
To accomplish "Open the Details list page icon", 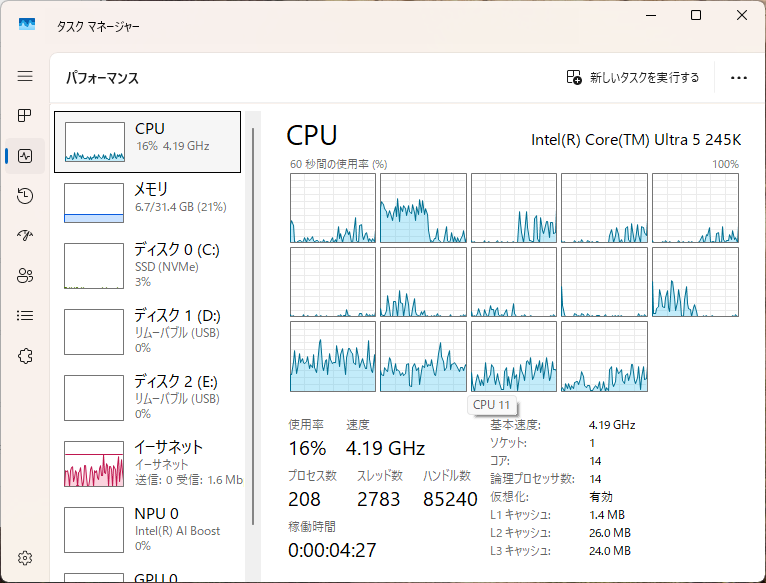I will [x=25, y=316].
